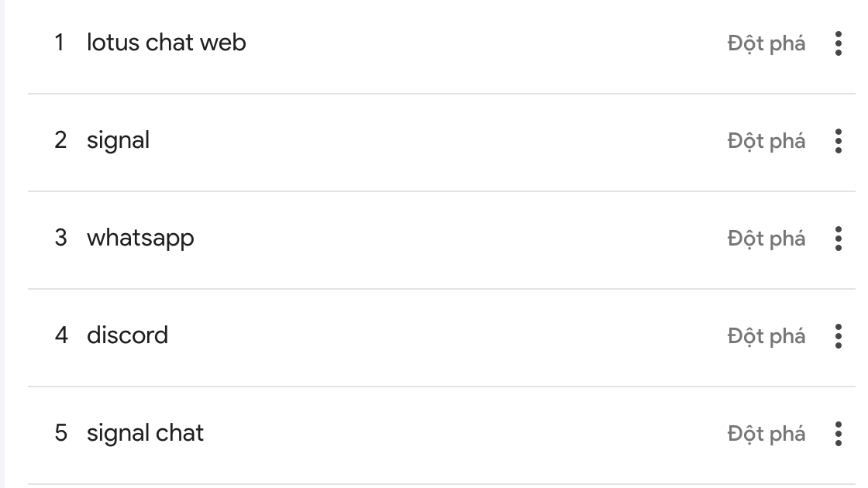Click rank number 5 beside signal chat
868x488 pixels.
(x=60, y=433)
